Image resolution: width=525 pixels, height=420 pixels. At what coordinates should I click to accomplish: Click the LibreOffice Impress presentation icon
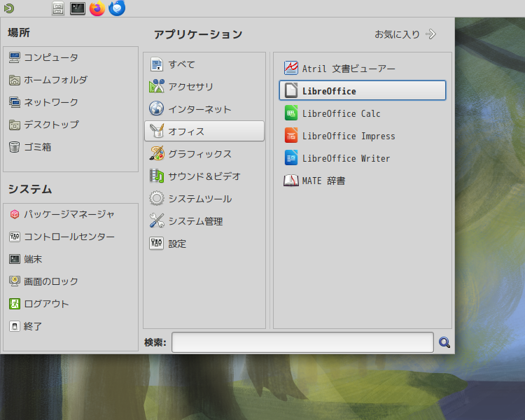pyautogui.click(x=291, y=135)
